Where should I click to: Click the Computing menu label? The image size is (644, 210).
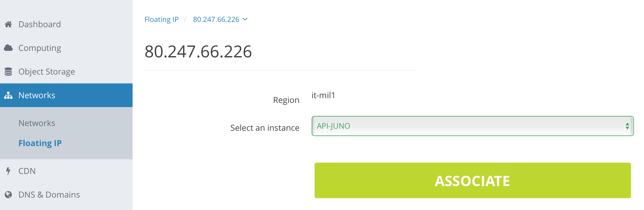[x=40, y=48]
